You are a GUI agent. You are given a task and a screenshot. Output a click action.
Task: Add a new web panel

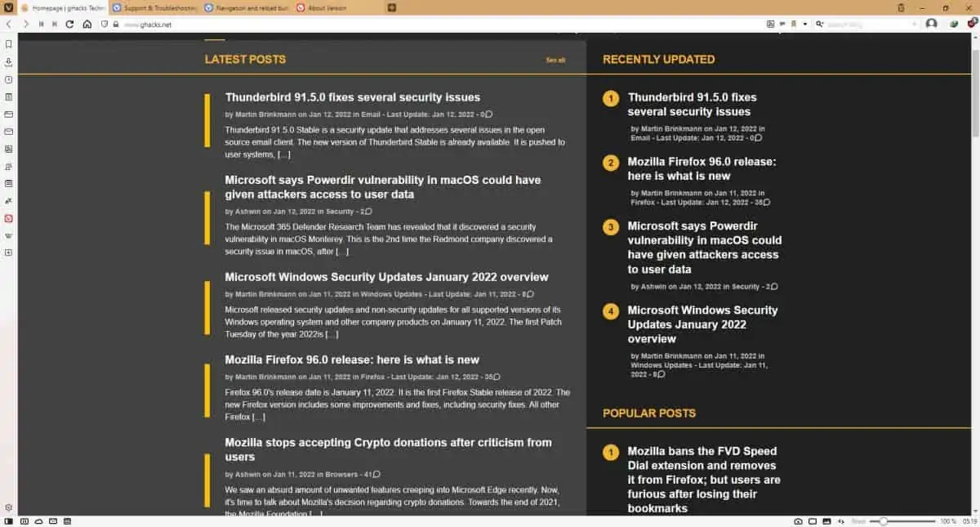pos(8,252)
